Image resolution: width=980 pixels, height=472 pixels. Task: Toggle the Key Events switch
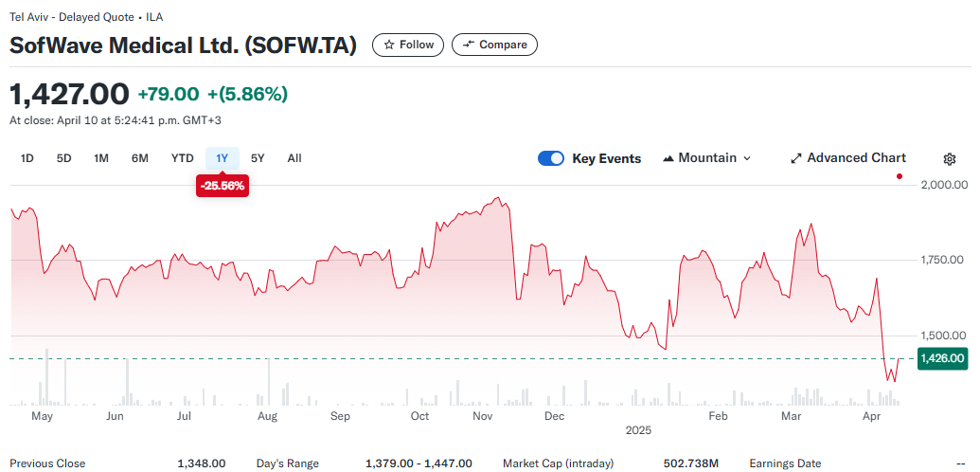tap(551, 158)
